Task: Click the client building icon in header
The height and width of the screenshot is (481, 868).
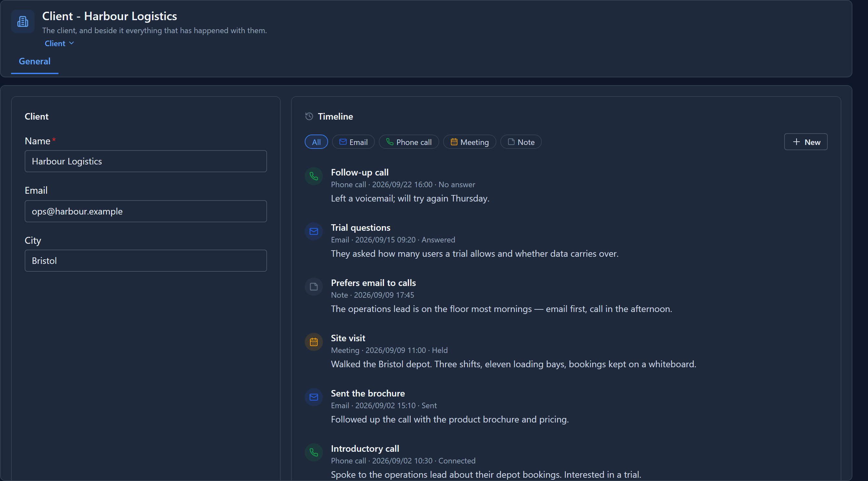Action: [x=22, y=21]
